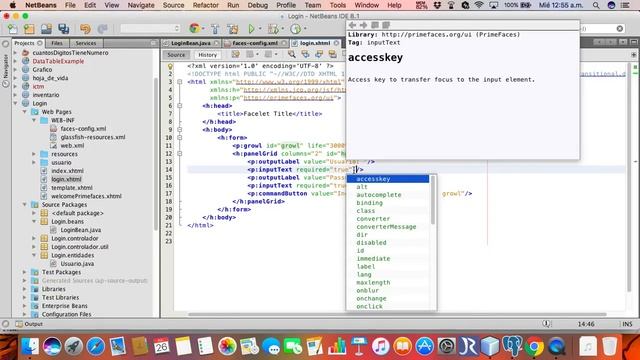640x360 pixels.
Task: Click the Source view button
Action: (176, 55)
